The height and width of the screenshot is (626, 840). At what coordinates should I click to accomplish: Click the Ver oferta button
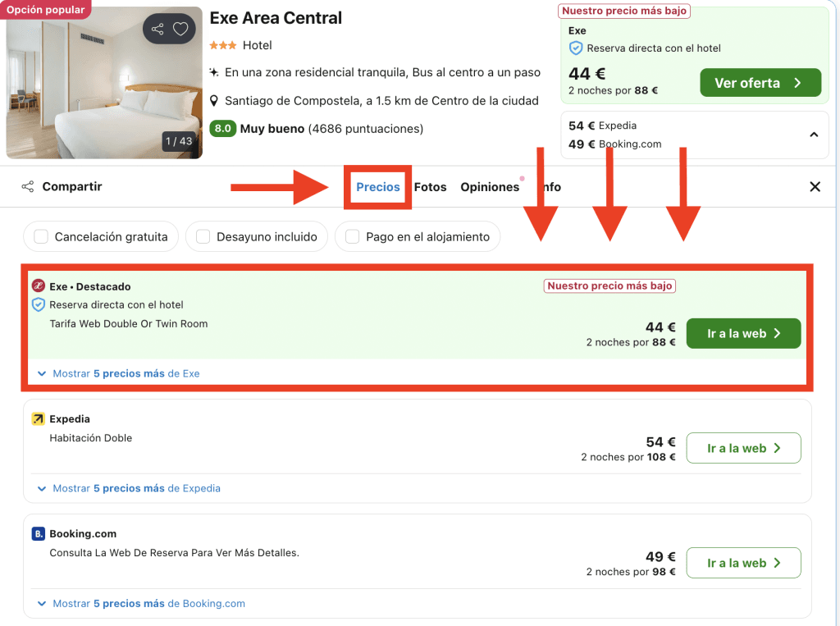coord(760,83)
